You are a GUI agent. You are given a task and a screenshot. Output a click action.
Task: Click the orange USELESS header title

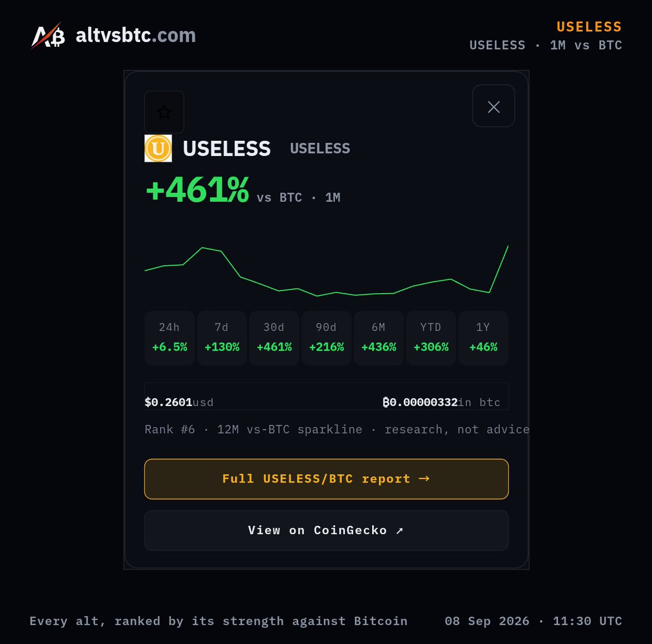[589, 27]
